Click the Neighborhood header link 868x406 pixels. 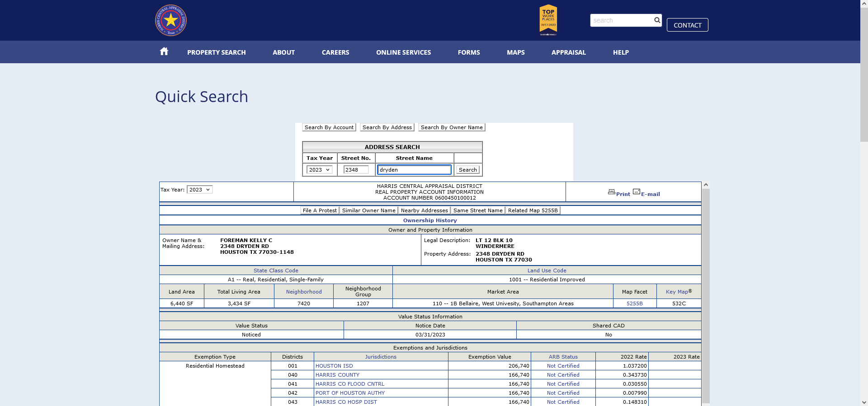coord(304,292)
